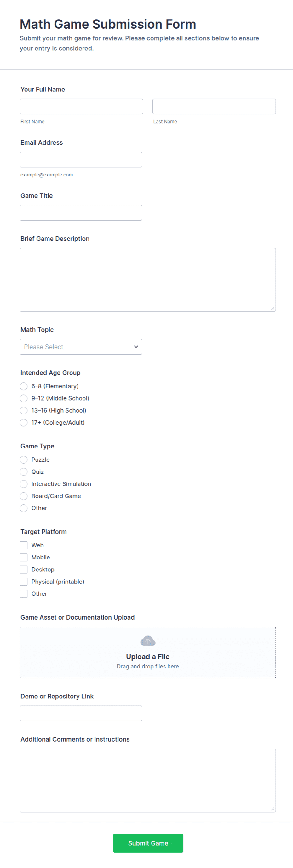Click the Upload a File drop area
Viewport: 293px width, 868px height.
click(148, 652)
